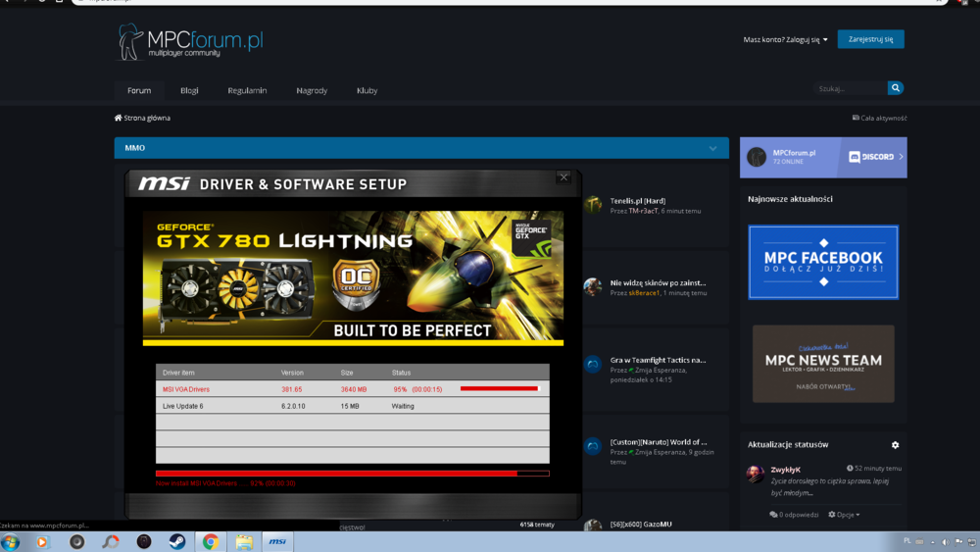Click in the Szukaj search field
980x552 pixels.
[x=850, y=88]
